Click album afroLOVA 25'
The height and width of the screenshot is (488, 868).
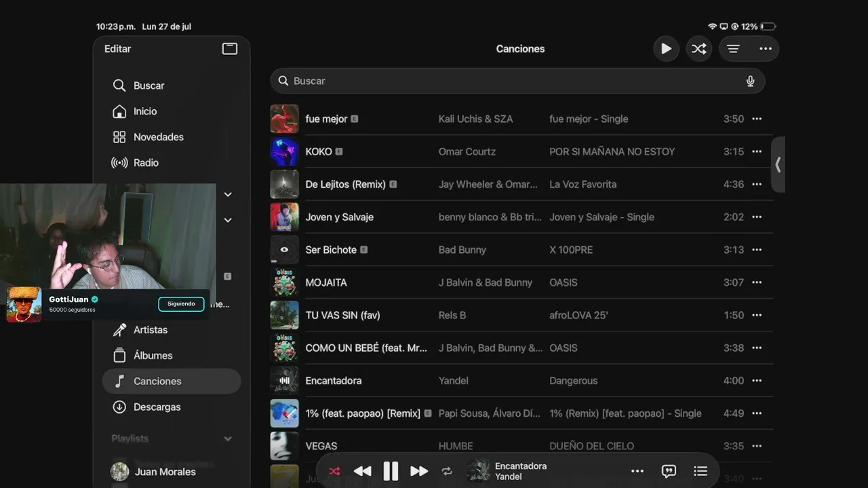point(578,315)
